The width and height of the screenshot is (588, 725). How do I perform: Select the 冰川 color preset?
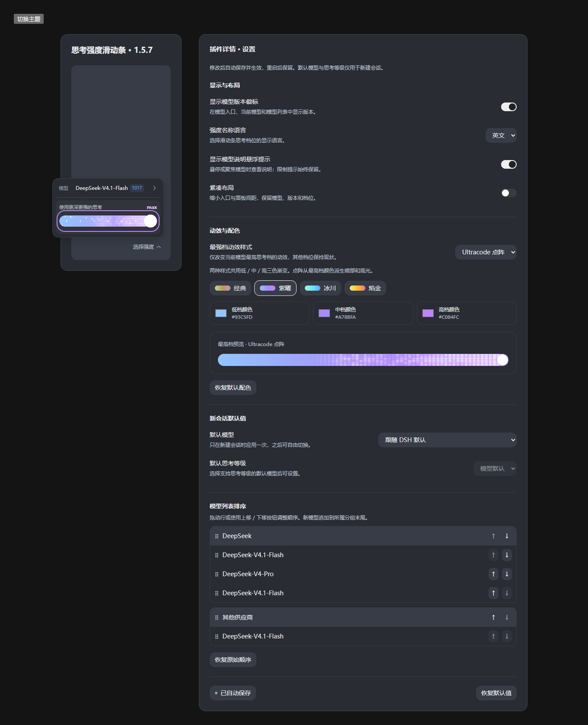point(320,288)
